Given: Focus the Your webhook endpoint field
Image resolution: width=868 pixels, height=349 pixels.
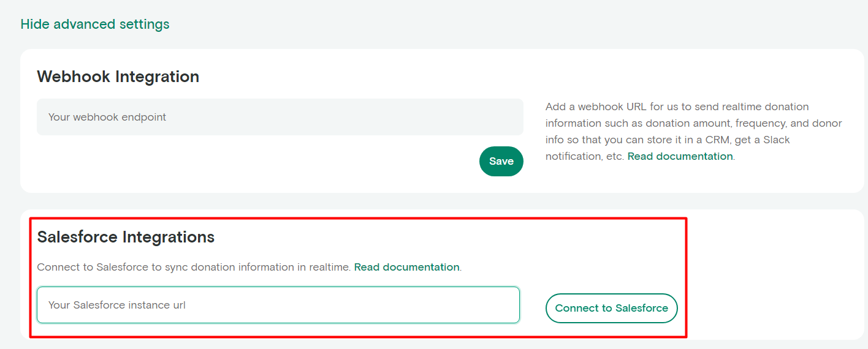Looking at the screenshot, I should click(x=280, y=117).
